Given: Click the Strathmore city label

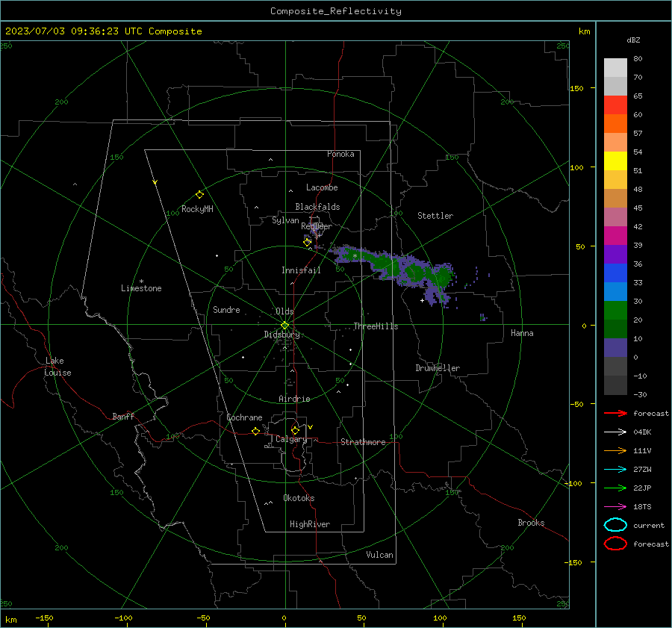Looking at the screenshot, I should pos(363,442).
